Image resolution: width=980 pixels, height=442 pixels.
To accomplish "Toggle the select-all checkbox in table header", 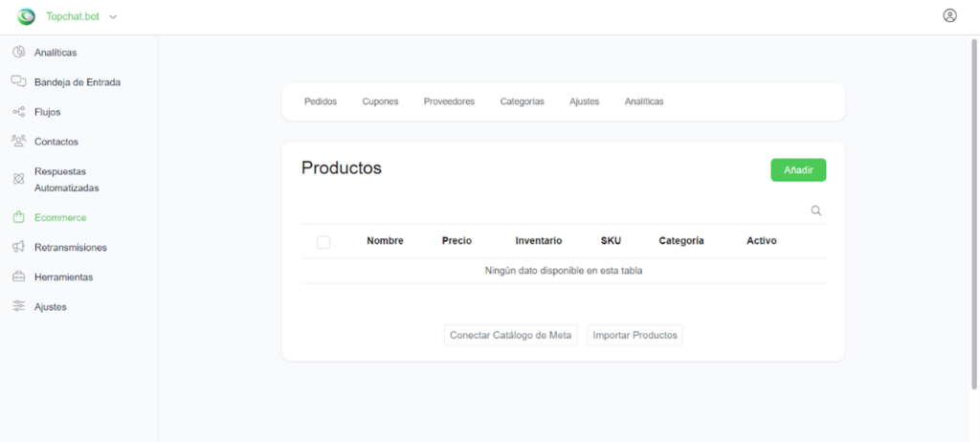I will tap(323, 242).
